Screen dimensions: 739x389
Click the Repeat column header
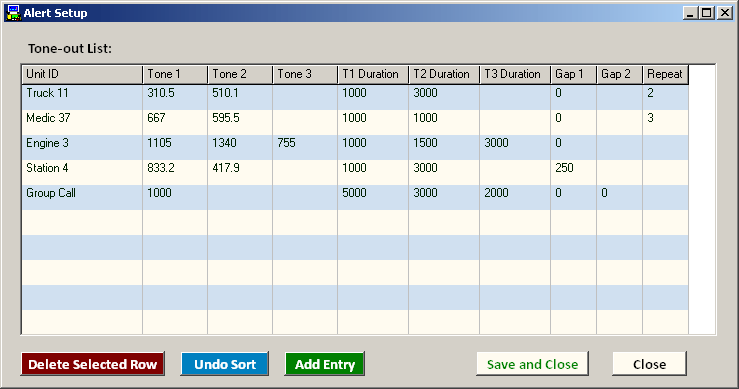[x=665, y=74]
